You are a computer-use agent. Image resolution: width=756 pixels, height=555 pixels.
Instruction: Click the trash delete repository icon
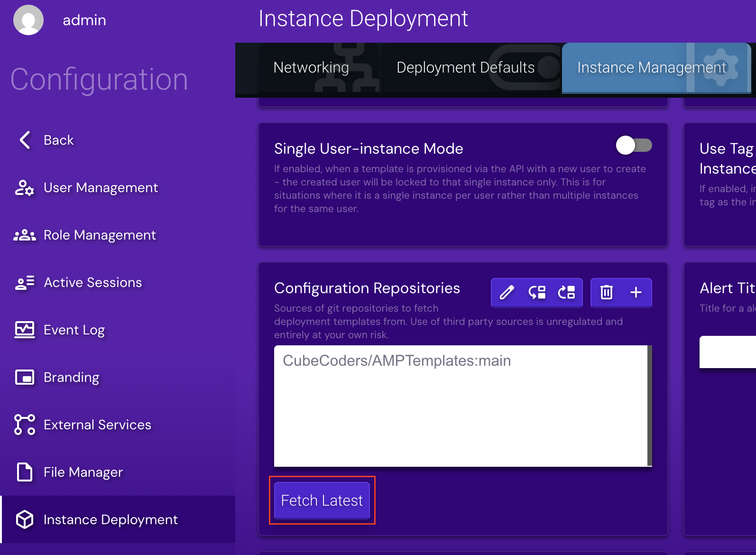coord(606,292)
